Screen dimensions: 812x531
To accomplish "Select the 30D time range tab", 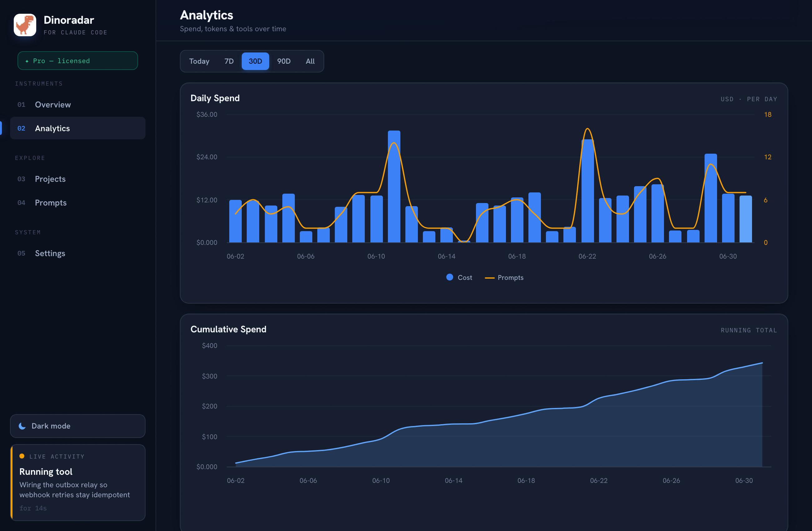I will pyautogui.click(x=255, y=61).
